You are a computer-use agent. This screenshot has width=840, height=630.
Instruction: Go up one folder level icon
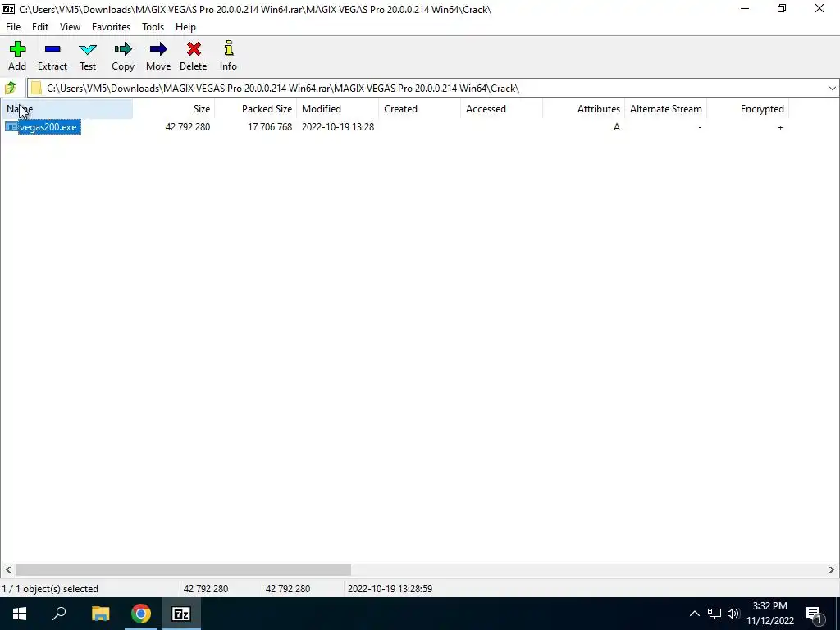click(x=10, y=88)
